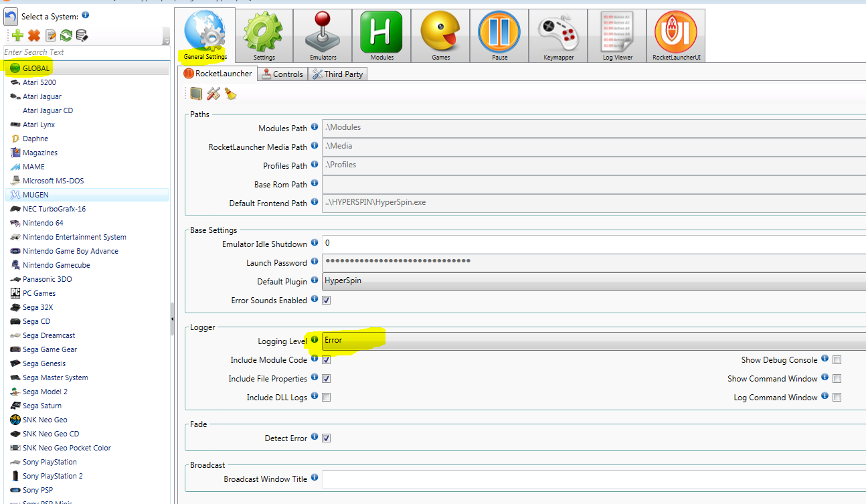Open the Default Plugin dropdown

coord(592,281)
